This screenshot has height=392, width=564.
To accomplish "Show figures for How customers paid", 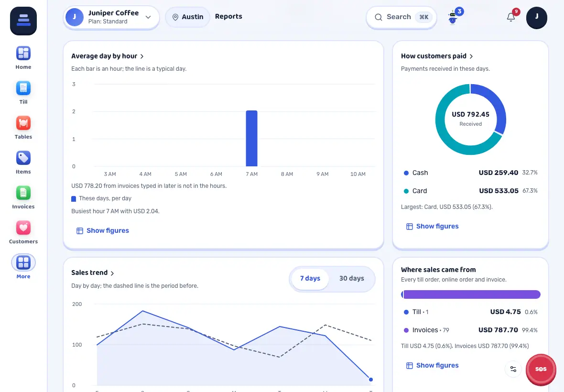I will (433, 226).
